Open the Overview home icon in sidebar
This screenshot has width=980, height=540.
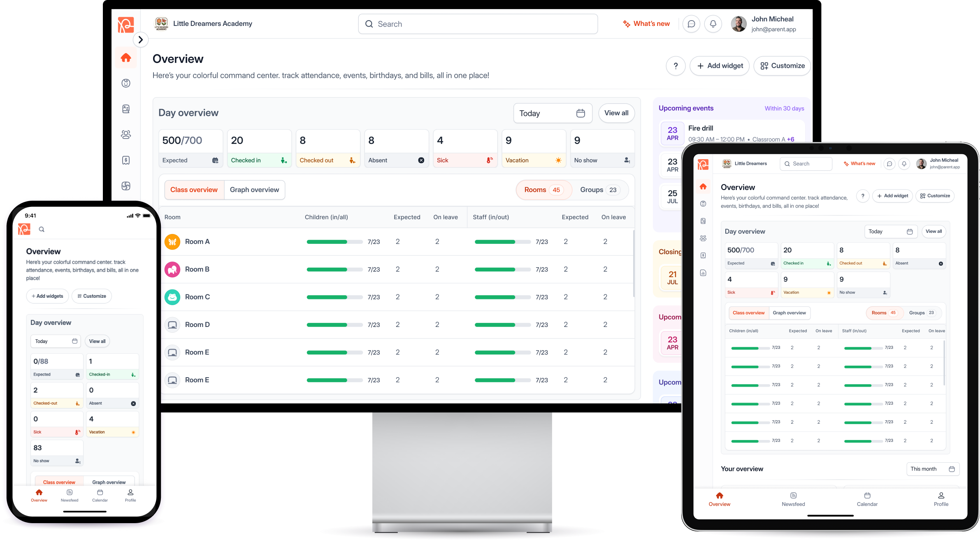pyautogui.click(x=126, y=58)
